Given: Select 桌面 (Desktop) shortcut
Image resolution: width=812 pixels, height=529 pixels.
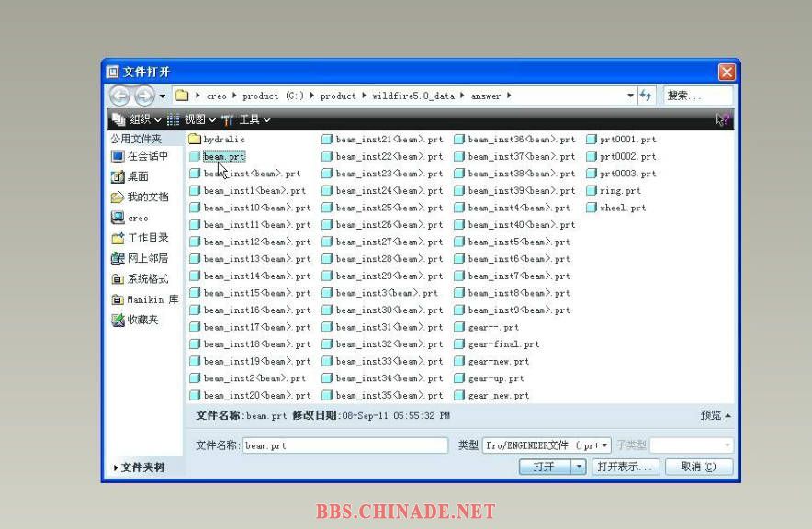Looking at the screenshot, I should [130, 176].
